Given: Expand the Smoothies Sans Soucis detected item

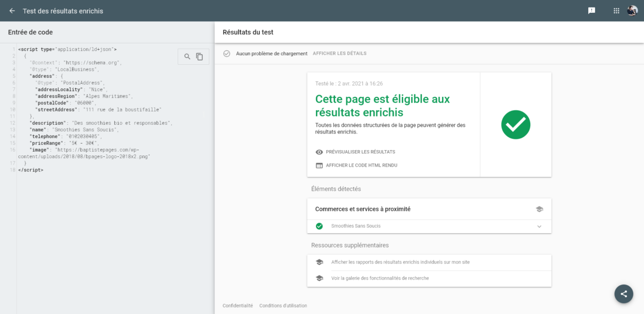Looking at the screenshot, I should 356,226.
